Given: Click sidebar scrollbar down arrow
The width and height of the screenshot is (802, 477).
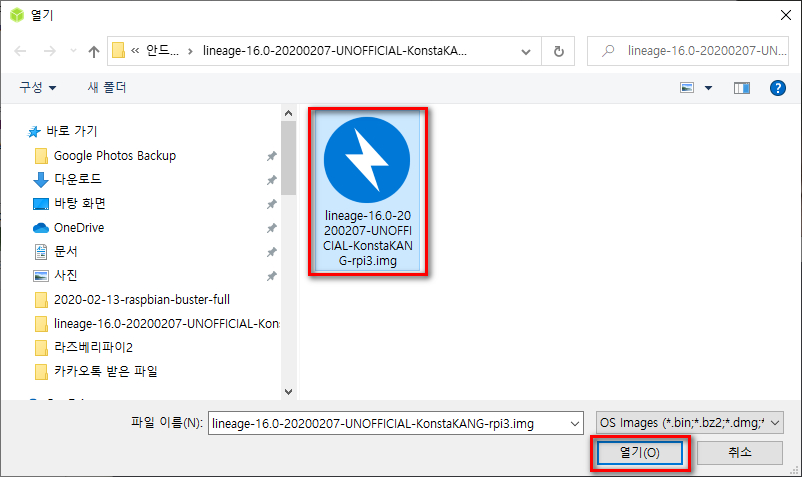Looking at the screenshot, I should pos(288,392).
